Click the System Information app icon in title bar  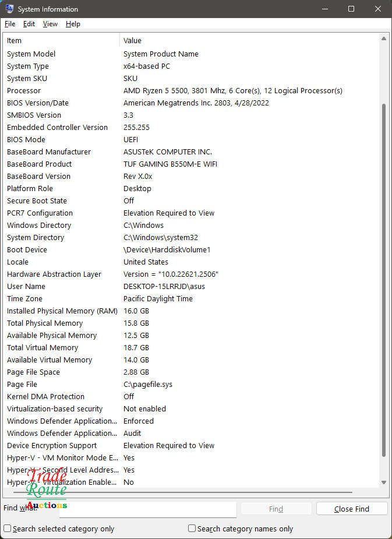9,9
